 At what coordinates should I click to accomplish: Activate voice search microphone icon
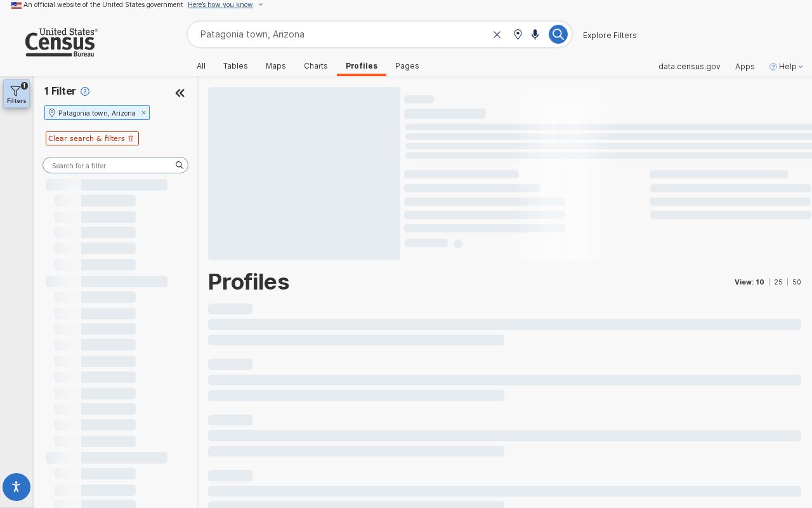tap(535, 34)
